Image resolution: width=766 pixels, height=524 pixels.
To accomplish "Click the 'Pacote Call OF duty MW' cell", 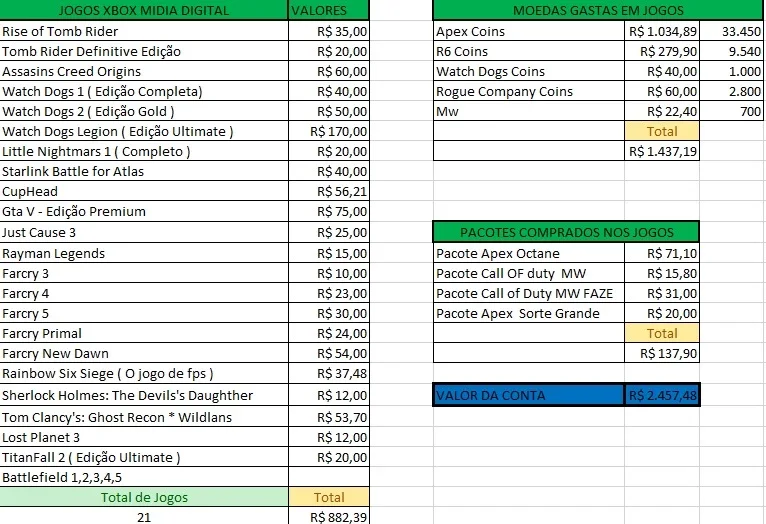I will 529,273.
